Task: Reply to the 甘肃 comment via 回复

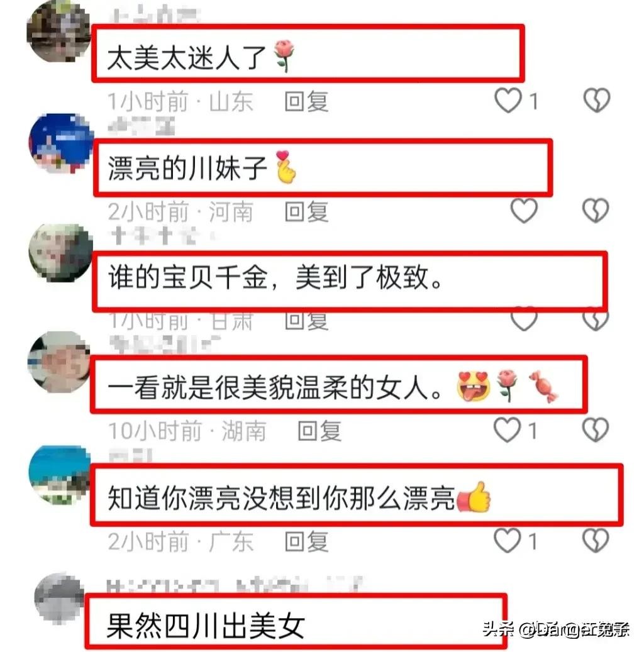Action: pos(307,321)
